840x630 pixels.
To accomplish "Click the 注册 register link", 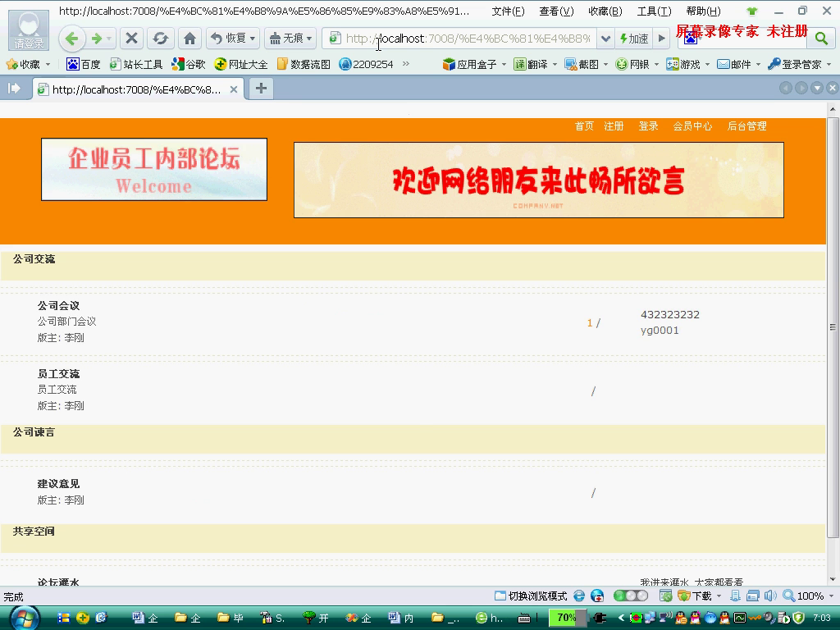I will (614, 126).
